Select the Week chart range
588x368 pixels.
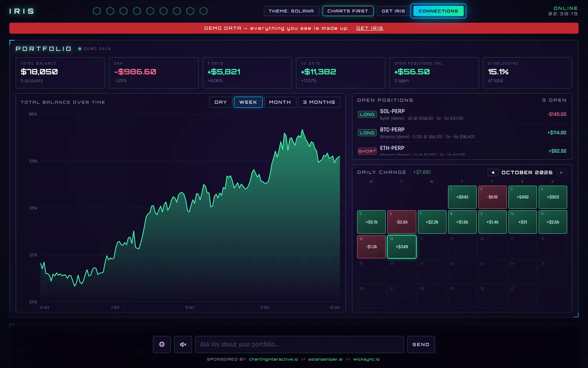(x=248, y=102)
